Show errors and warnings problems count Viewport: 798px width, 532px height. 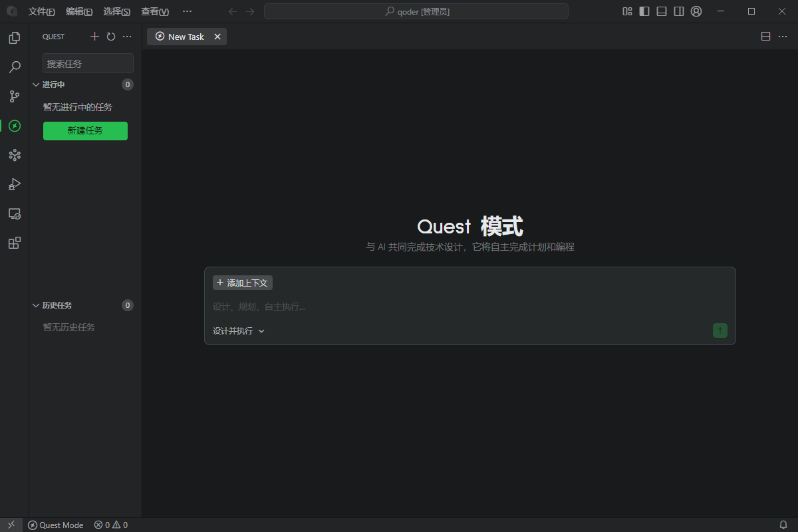[111, 525]
